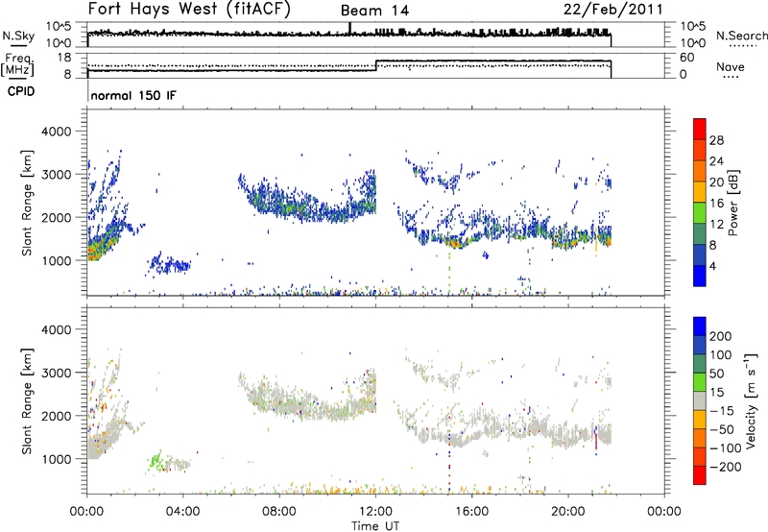Click the '20:00' time axis label

(x=568, y=512)
